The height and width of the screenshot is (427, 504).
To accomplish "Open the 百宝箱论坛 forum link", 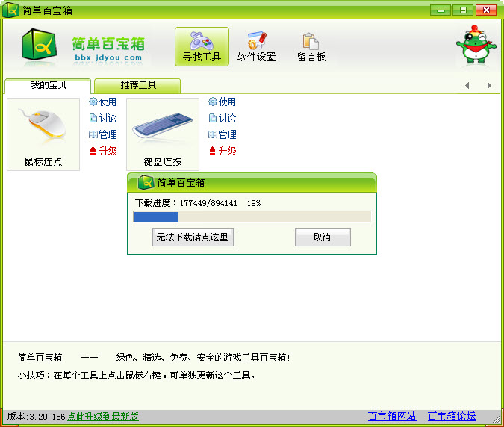I will [452, 417].
